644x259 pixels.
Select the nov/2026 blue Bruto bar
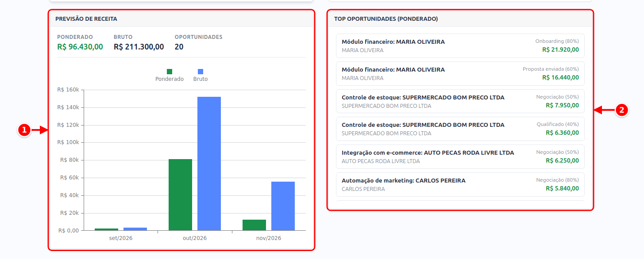point(283,206)
